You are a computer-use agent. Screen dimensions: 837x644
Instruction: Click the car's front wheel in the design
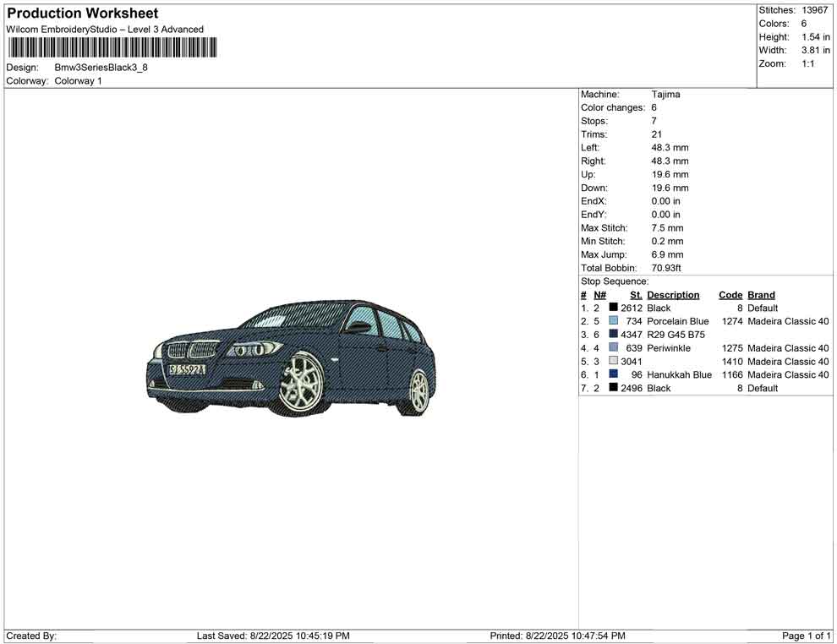(302, 381)
